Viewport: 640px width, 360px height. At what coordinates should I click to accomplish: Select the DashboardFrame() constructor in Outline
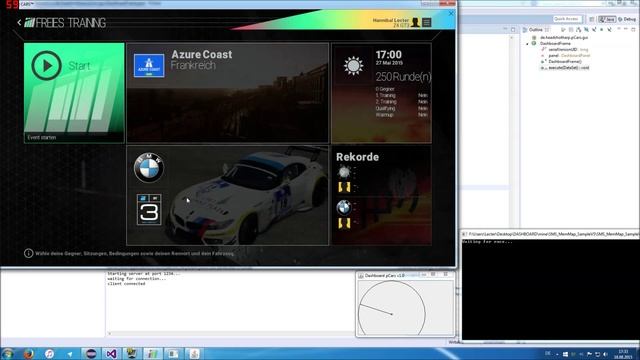tap(562, 62)
